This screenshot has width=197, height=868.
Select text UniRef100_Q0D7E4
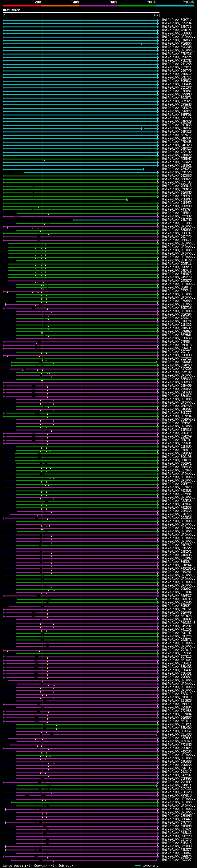coord(176,78)
